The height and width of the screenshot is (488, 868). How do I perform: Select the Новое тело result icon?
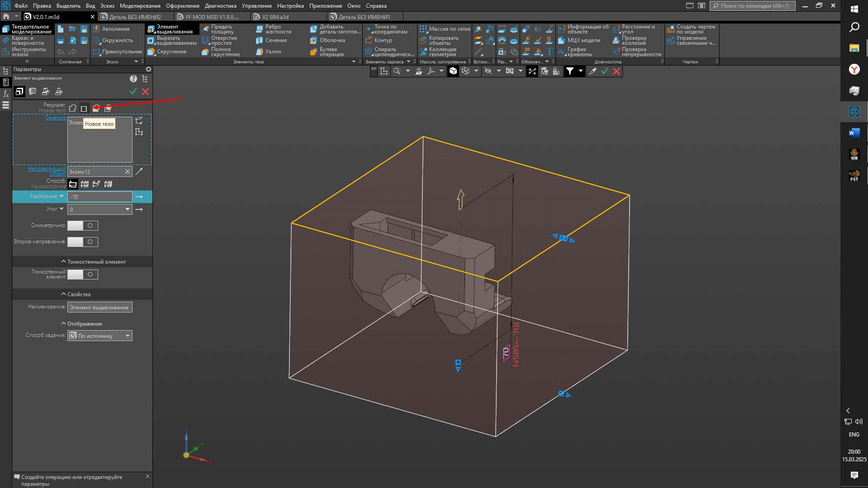tap(84, 109)
